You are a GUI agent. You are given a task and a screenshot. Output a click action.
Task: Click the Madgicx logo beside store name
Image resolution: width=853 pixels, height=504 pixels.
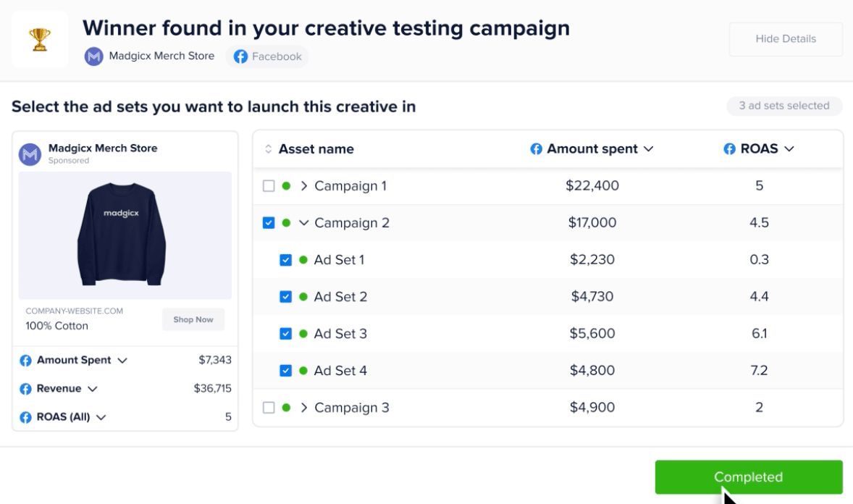click(94, 56)
